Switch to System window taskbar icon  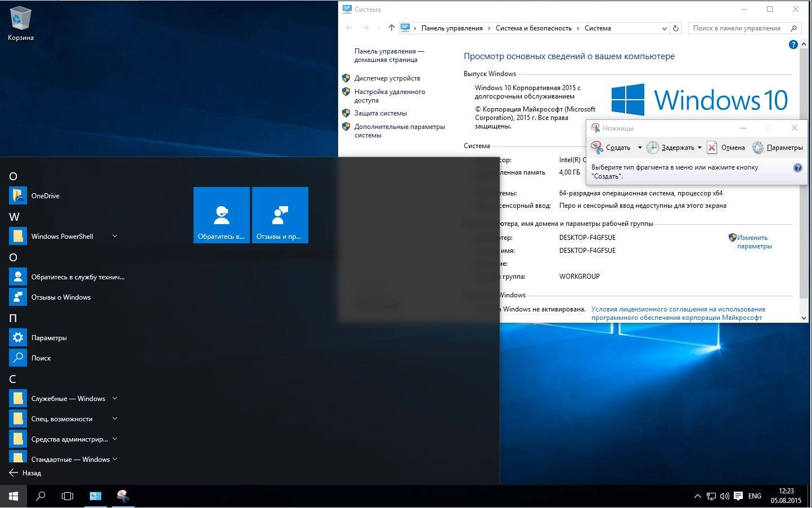click(96, 496)
